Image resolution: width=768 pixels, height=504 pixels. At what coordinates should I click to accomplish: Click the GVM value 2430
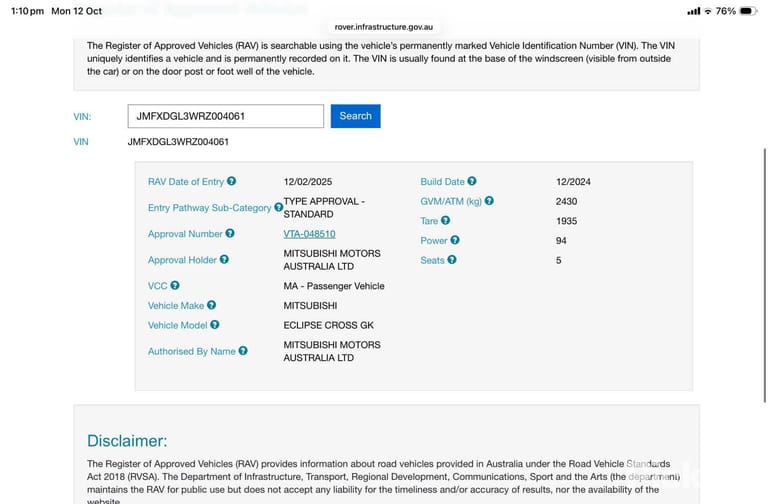566,201
